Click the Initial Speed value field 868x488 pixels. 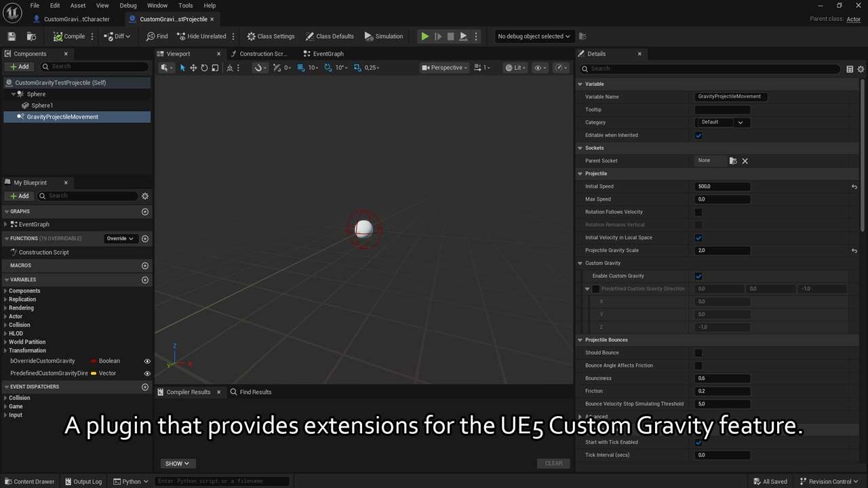pyautogui.click(x=722, y=186)
